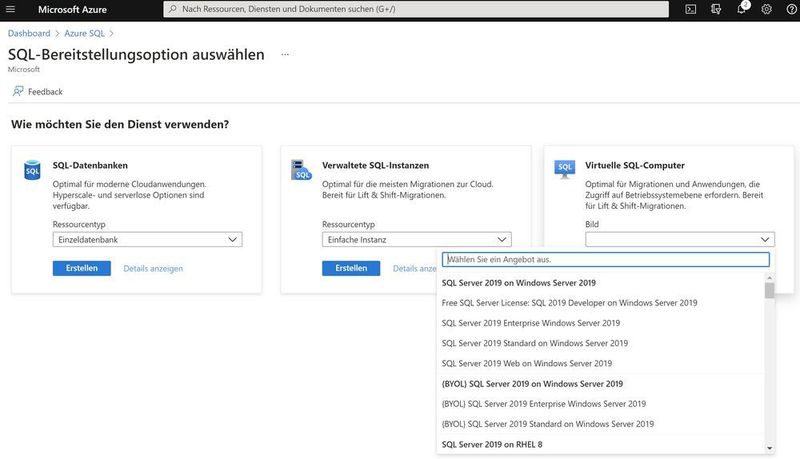Open the notifications bell

coord(741,9)
